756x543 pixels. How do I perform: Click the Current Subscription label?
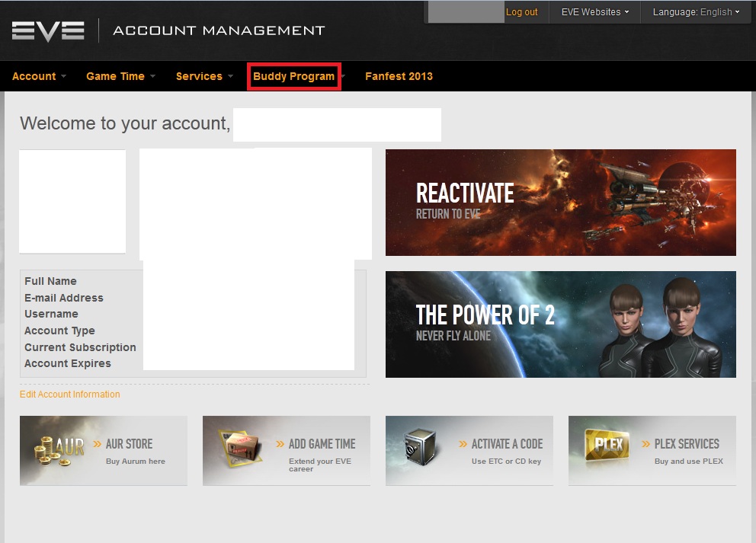80,347
